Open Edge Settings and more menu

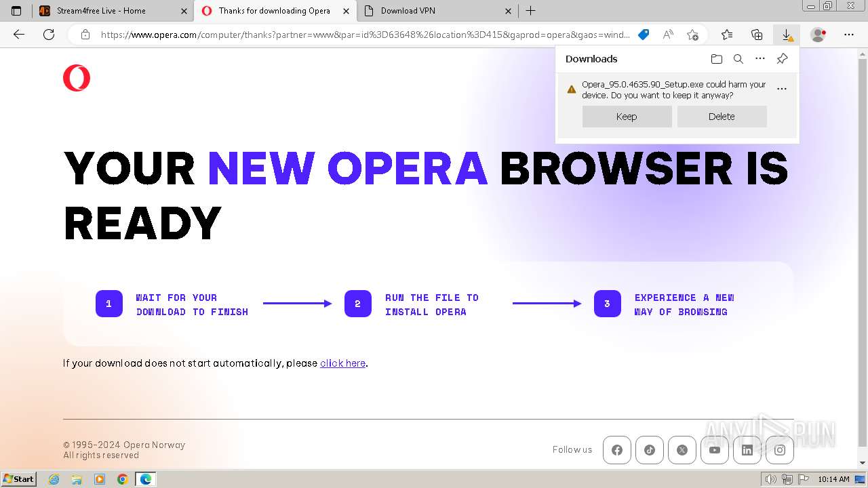point(849,35)
